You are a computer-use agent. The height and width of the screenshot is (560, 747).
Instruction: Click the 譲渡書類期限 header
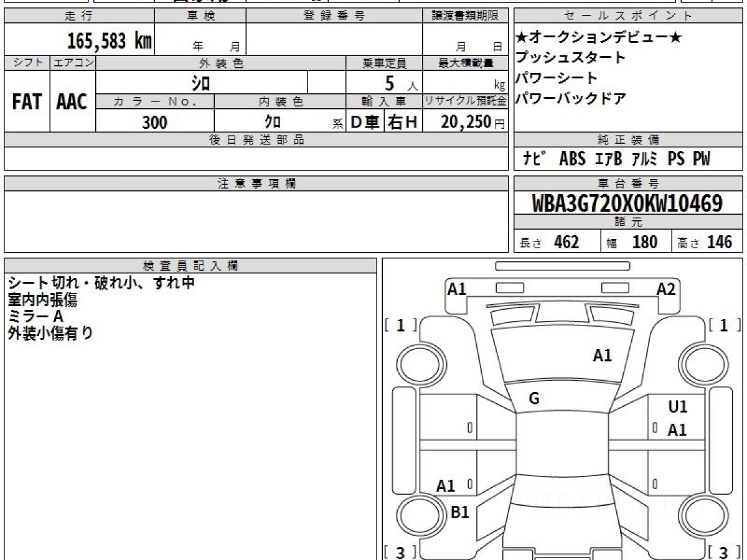(466, 16)
